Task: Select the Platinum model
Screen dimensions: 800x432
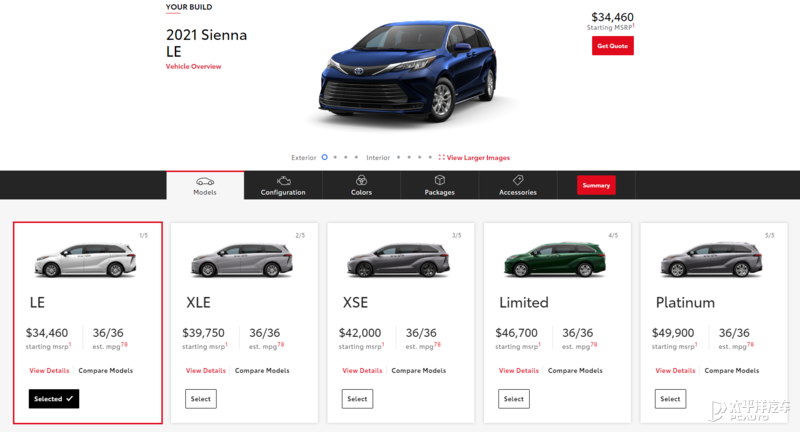Action: click(670, 399)
